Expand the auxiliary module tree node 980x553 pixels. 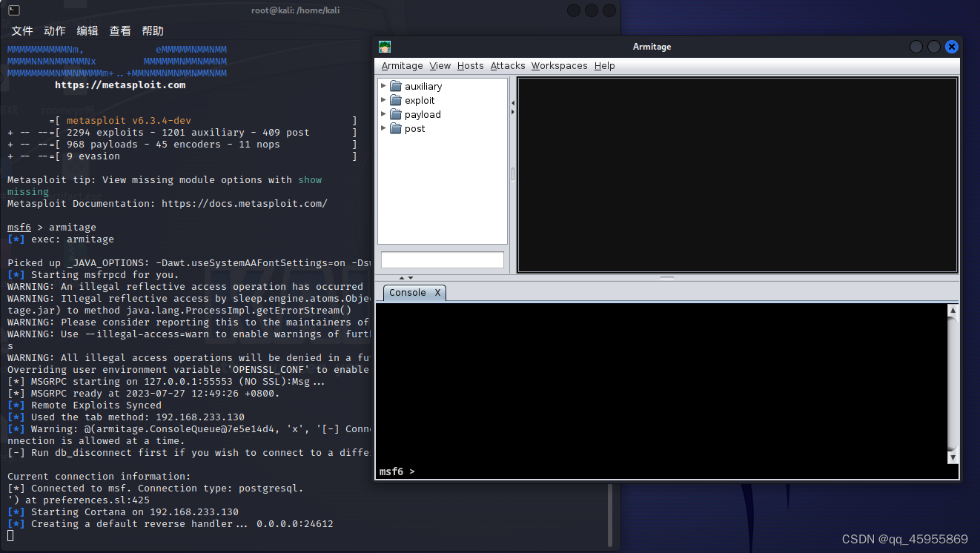pyautogui.click(x=383, y=86)
